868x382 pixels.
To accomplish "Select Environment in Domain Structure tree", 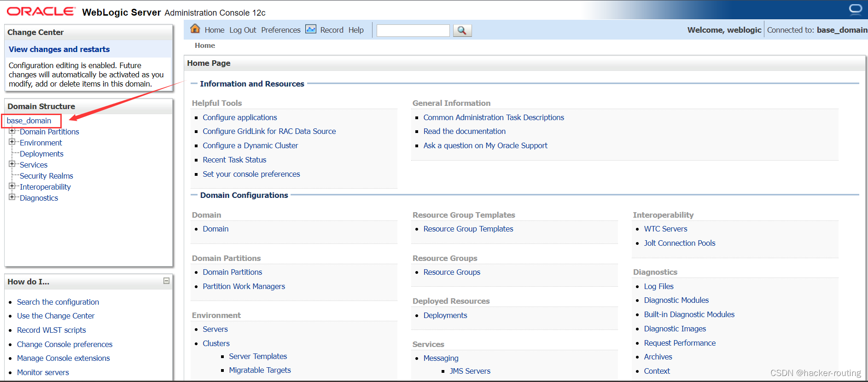I will coord(41,143).
